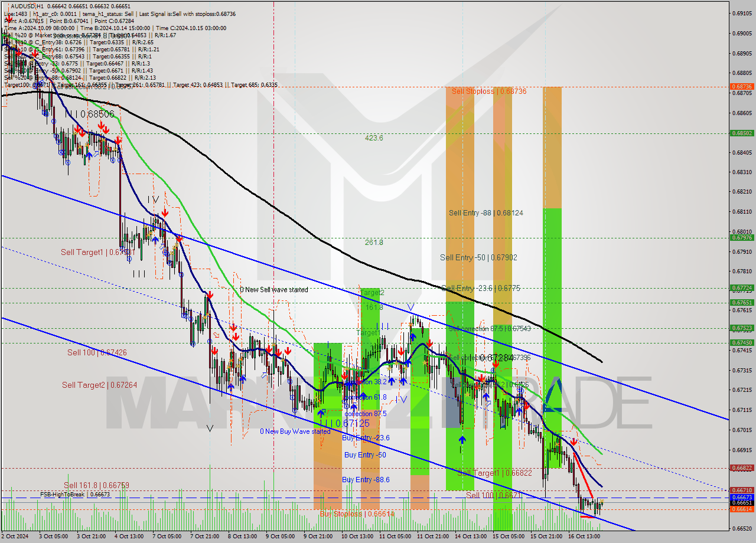Click the 'Target100' targets summary line
Viewport: 756px width, 543px height.
(x=141, y=85)
